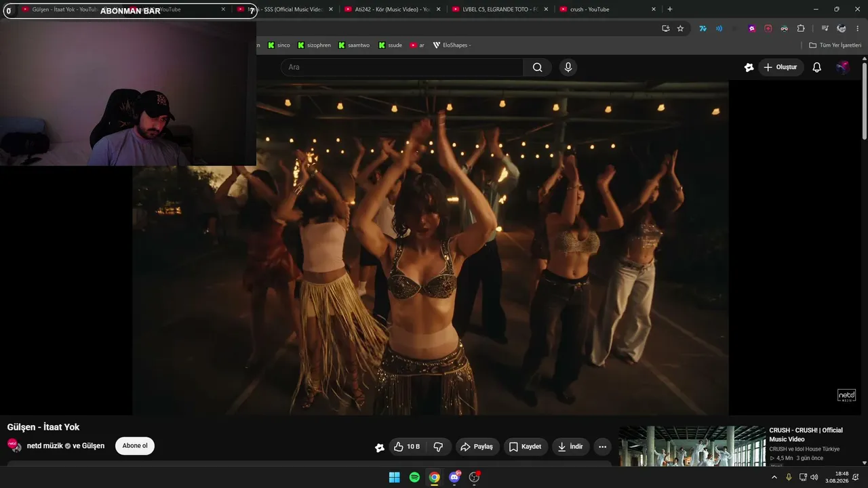Expand the Tüm Yer İşaretleri bookmarks folder
Image resolution: width=868 pixels, height=488 pixels.
click(835, 45)
